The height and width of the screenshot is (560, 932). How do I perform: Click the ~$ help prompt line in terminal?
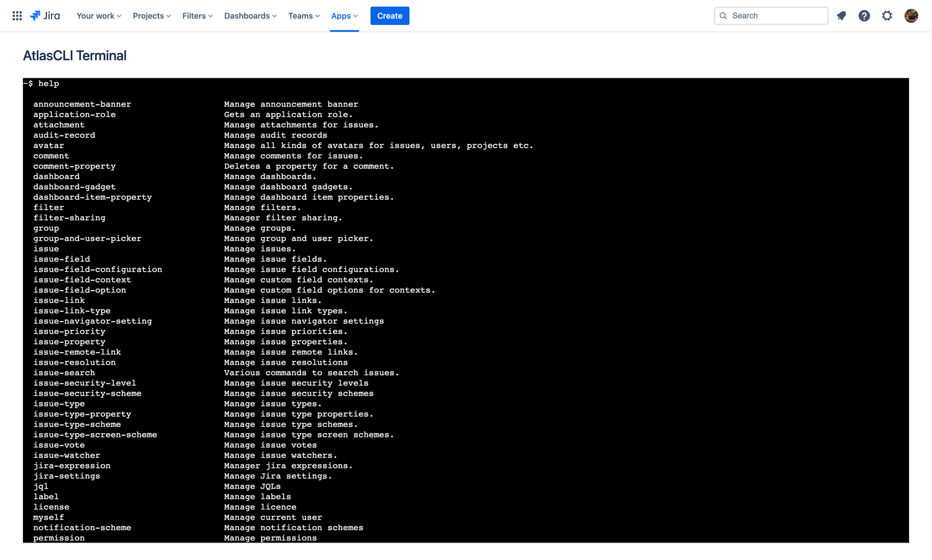[41, 83]
